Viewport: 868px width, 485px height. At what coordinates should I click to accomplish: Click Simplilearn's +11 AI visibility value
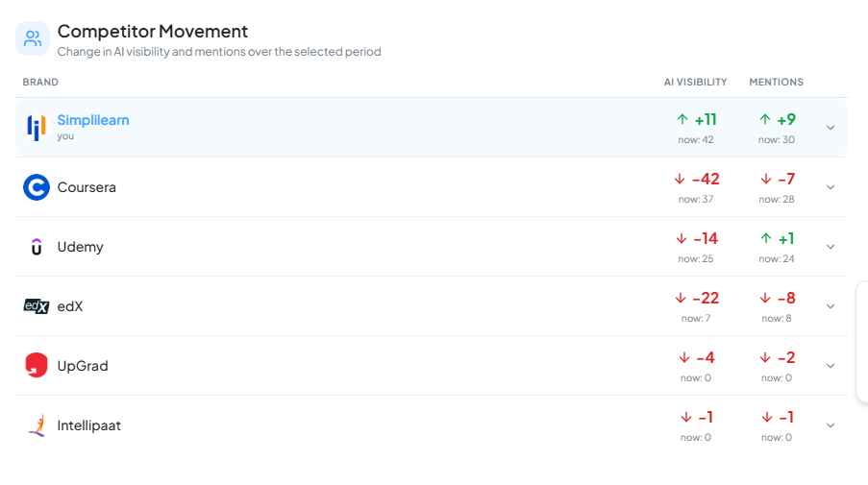tap(706, 119)
